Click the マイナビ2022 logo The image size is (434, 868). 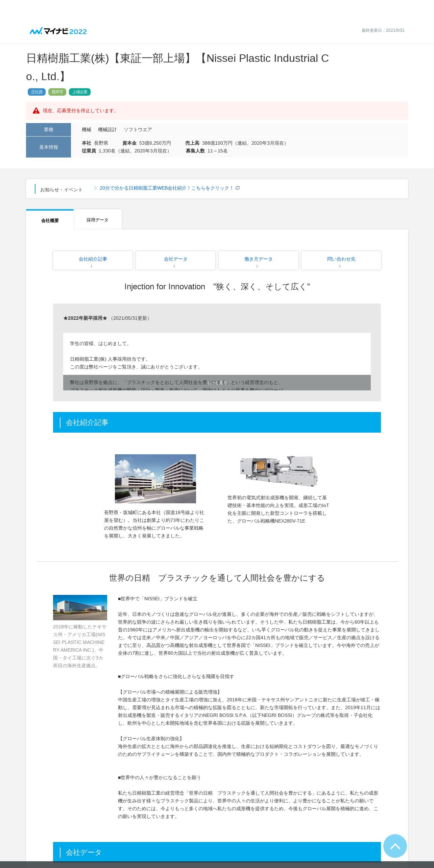58,31
